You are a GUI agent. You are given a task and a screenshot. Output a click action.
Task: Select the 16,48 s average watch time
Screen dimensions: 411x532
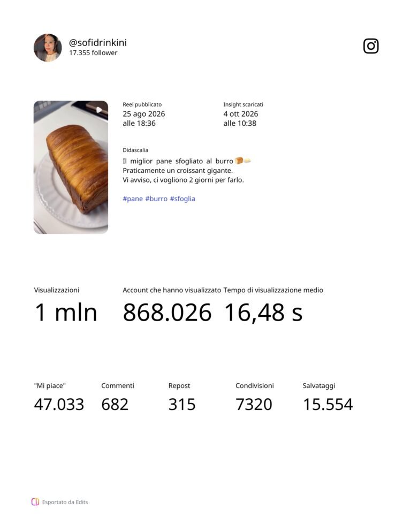263,313
